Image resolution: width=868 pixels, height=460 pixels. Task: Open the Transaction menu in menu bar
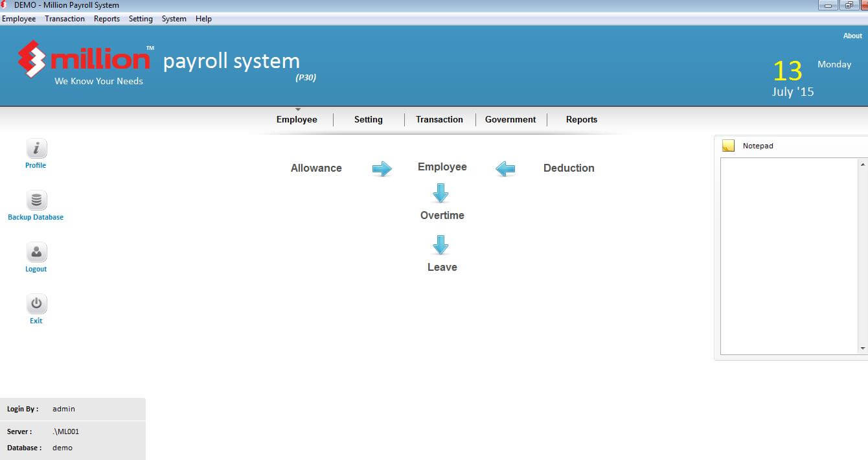pos(65,19)
